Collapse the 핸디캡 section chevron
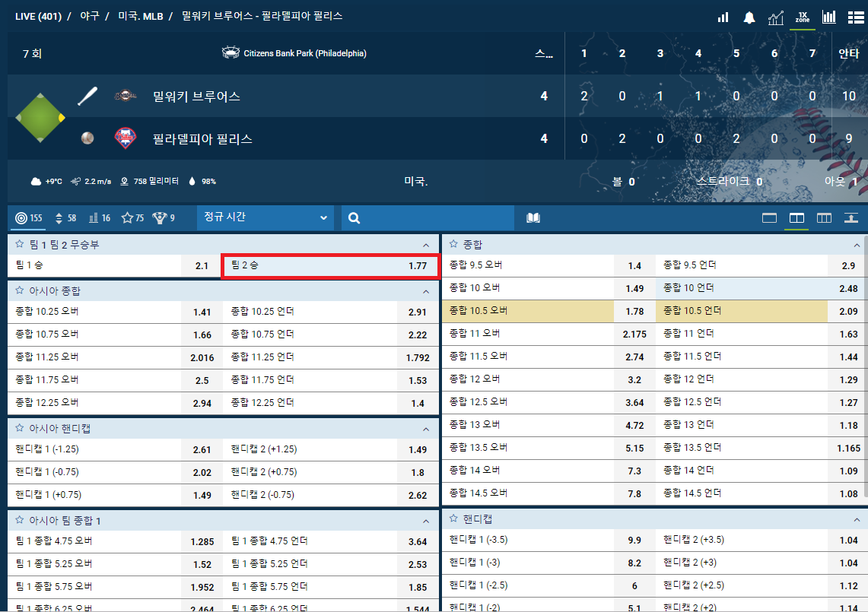Image resolution: width=868 pixels, height=612 pixels. click(857, 519)
